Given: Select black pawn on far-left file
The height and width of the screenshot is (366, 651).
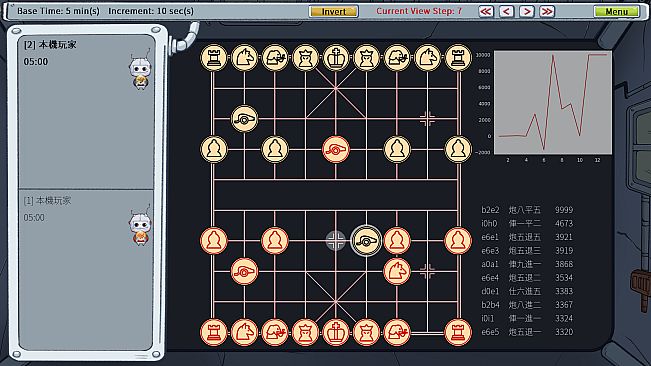Looking at the screenshot, I should (213, 149).
